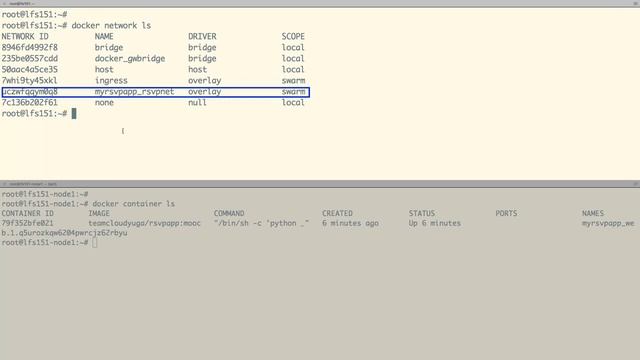The image size is (640, 360).
Task: Select network ID 8946fd4992f8
Action: (x=29, y=47)
